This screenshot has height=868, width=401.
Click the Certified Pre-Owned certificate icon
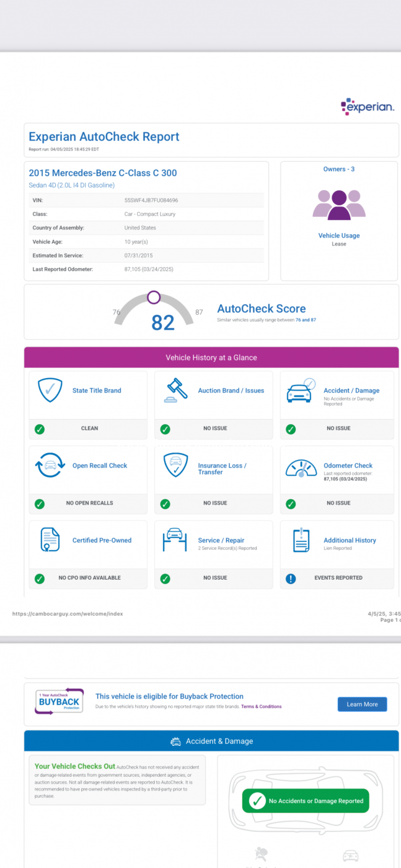coord(50,540)
